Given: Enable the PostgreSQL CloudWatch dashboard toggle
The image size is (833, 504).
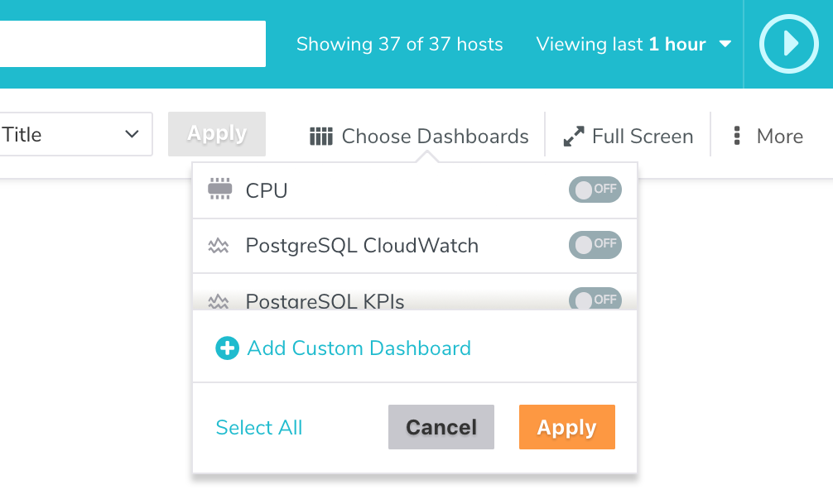Looking at the screenshot, I should click(595, 245).
